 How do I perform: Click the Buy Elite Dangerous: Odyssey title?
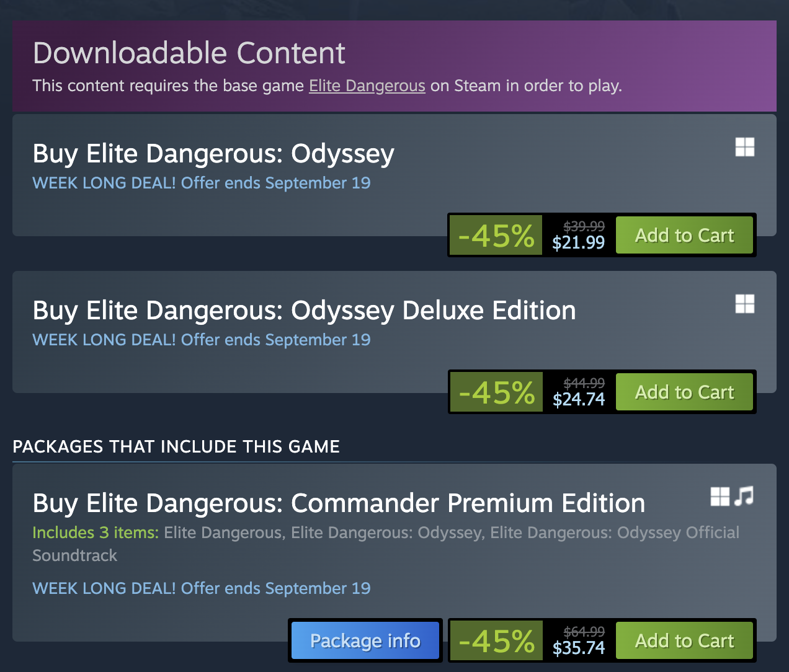[x=213, y=154]
